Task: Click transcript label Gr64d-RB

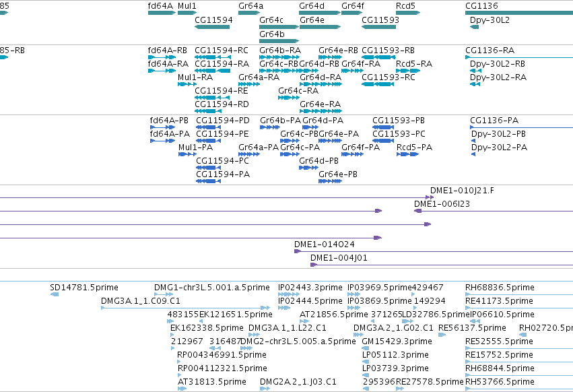Action: pyautogui.click(x=319, y=64)
